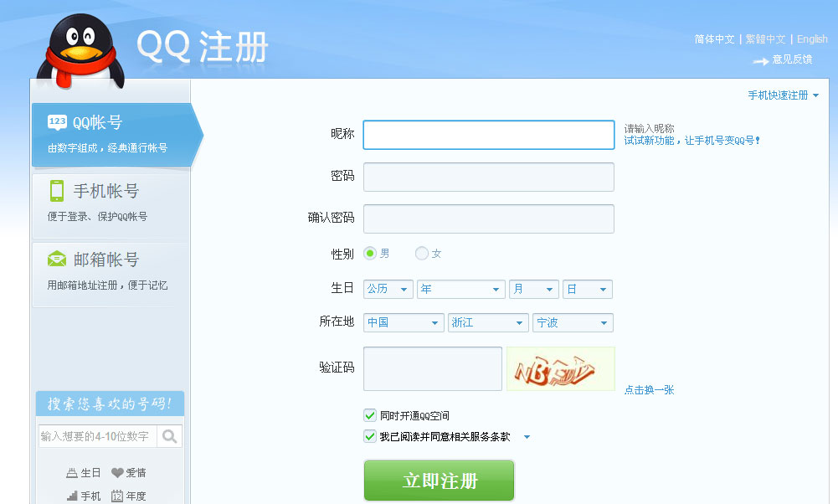Expand the 手机快速注册 dropdown
838x504 pixels.
coord(783,95)
